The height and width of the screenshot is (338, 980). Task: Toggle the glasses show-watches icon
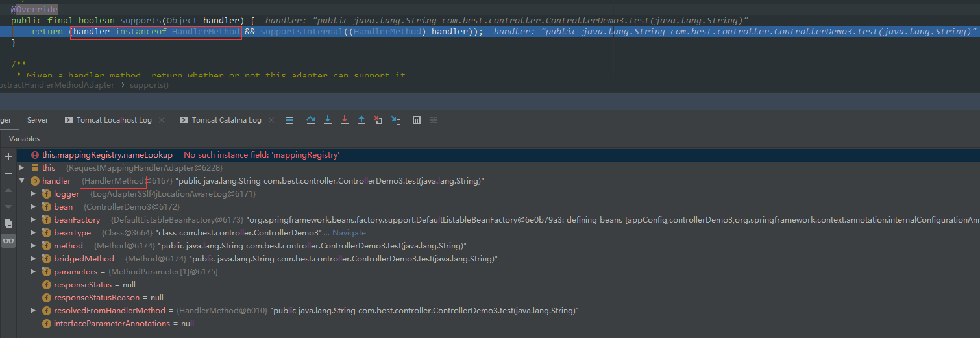(x=8, y=241)
